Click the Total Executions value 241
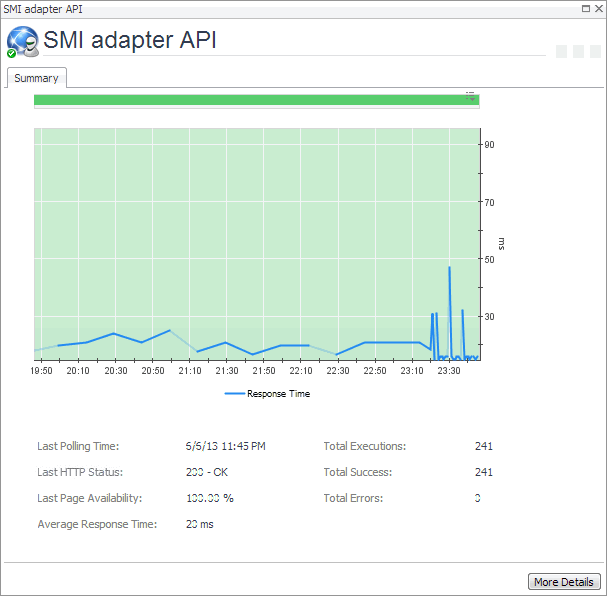 (484, 447)
